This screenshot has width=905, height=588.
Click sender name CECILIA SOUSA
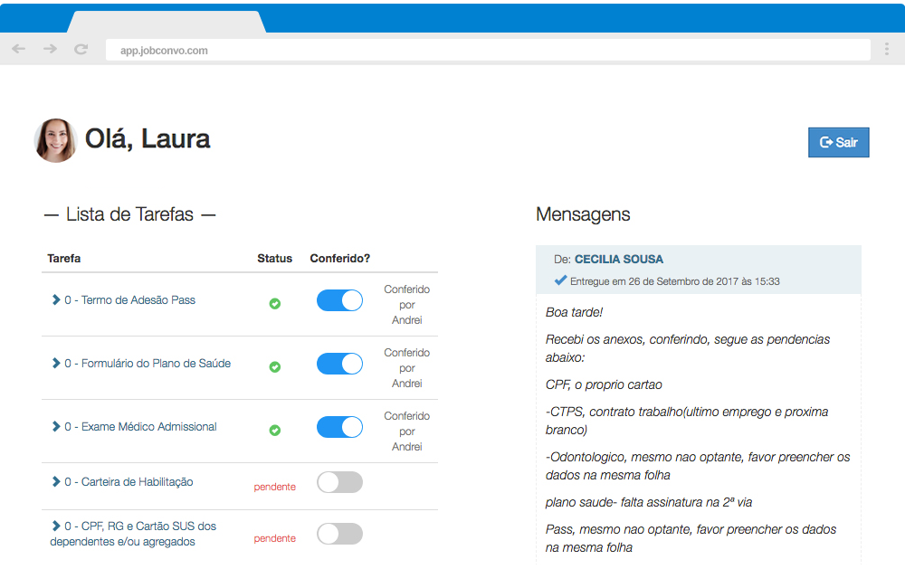[x=619, y=260]
